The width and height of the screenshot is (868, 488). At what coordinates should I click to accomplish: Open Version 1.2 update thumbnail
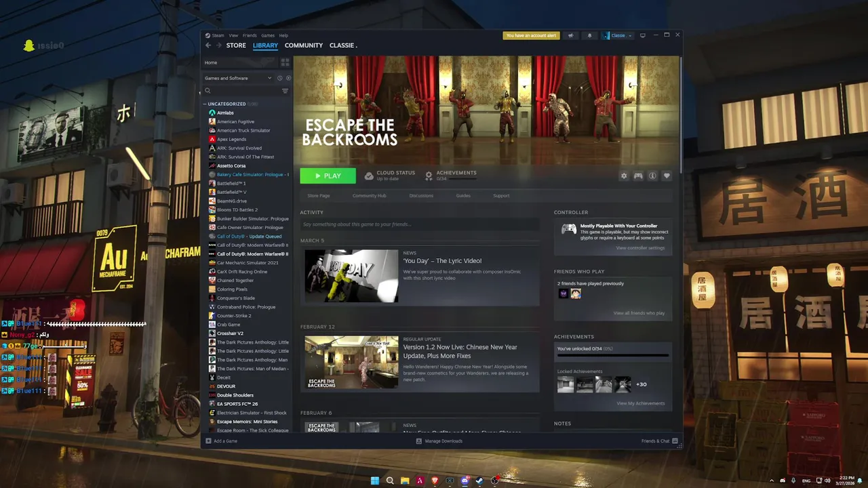tap(351, 362)
